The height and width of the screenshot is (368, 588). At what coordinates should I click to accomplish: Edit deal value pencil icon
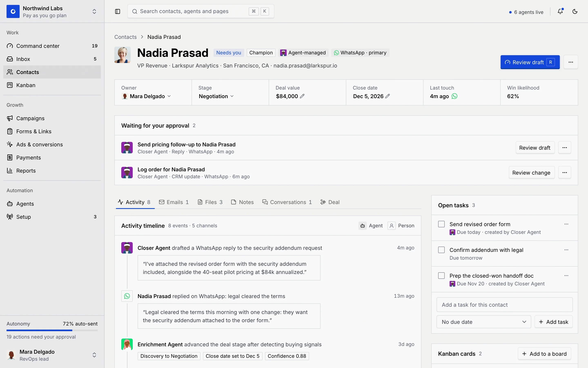click(302, 96)
